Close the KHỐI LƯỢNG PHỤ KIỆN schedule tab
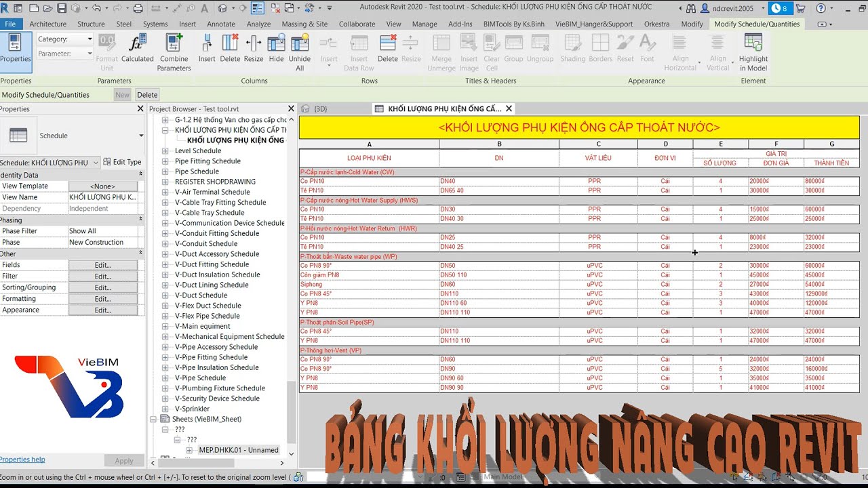Image resolution: width=868 pixels, height=488 pixels. tap(509, 108)
